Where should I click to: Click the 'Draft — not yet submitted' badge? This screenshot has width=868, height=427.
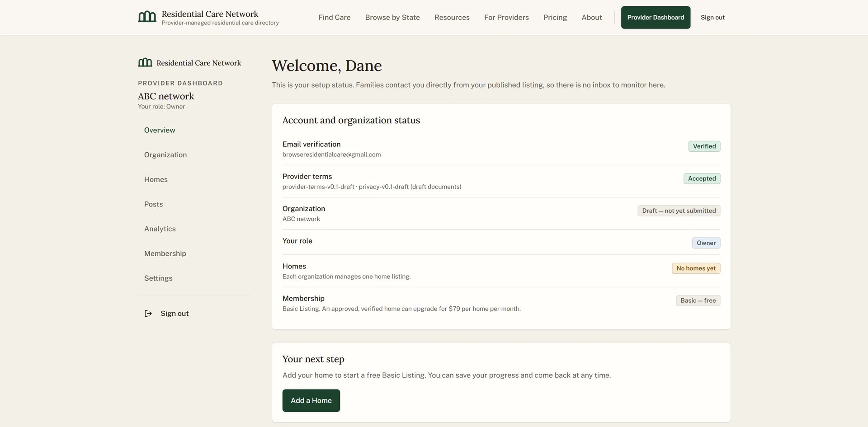coord(679,211)
